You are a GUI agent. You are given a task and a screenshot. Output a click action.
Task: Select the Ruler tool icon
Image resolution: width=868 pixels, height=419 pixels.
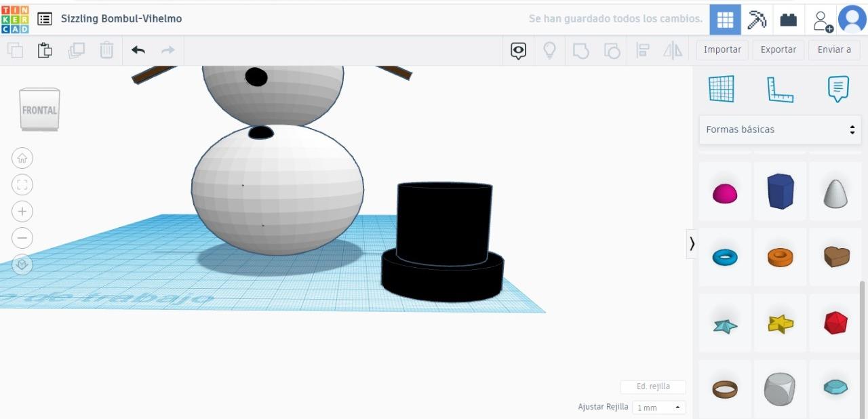tap(780, 89)
